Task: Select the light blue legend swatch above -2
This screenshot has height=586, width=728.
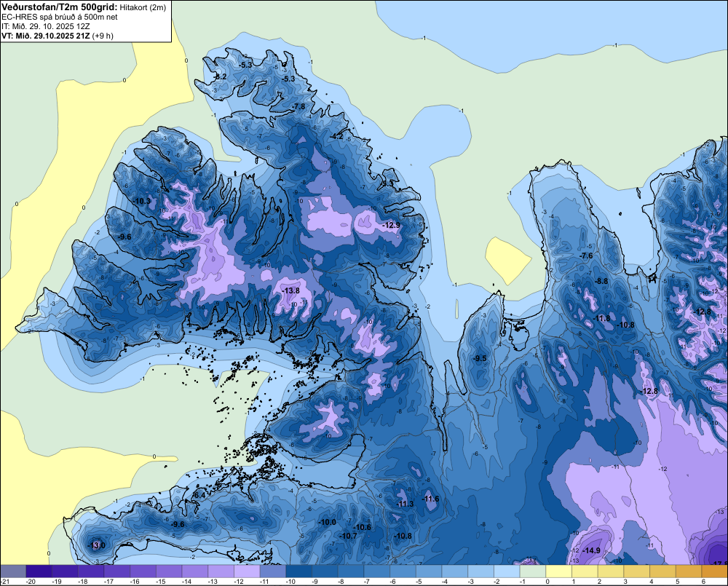Action: click(x=507, y=571)
